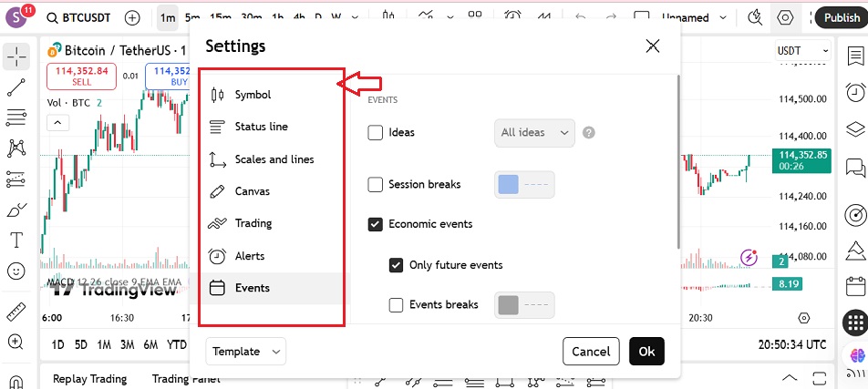Open the watchlist panel icon
The image size is (868, 389).
pos(855,56)
